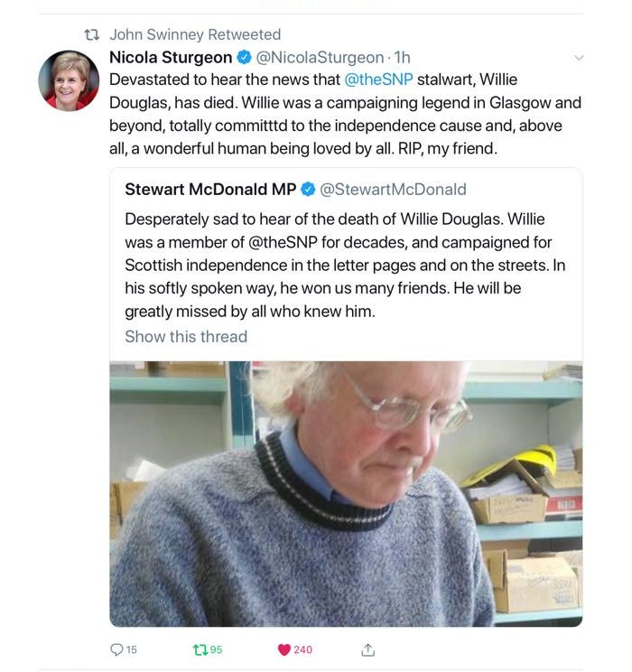
Task: Open the @NicolaSturgeon handle
Action: point(320,58)
